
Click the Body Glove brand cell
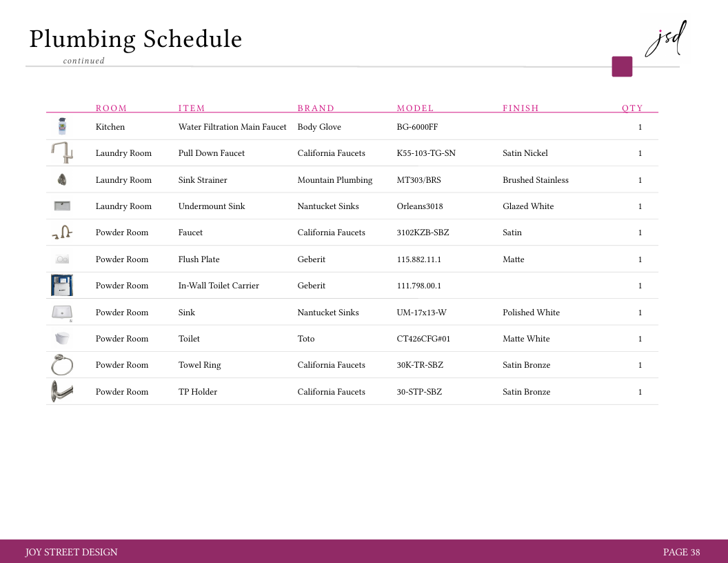coord(319,127)
